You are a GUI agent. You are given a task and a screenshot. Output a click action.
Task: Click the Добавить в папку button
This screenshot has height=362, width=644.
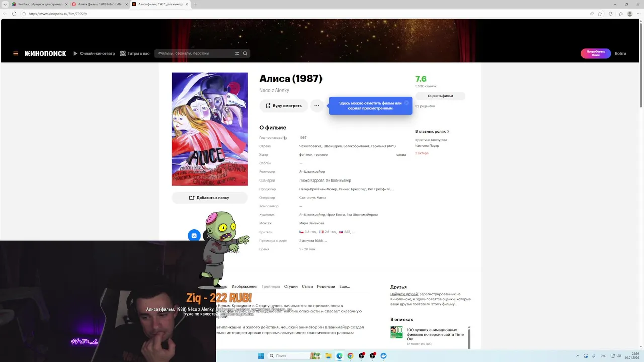click(x=209, y=198)
